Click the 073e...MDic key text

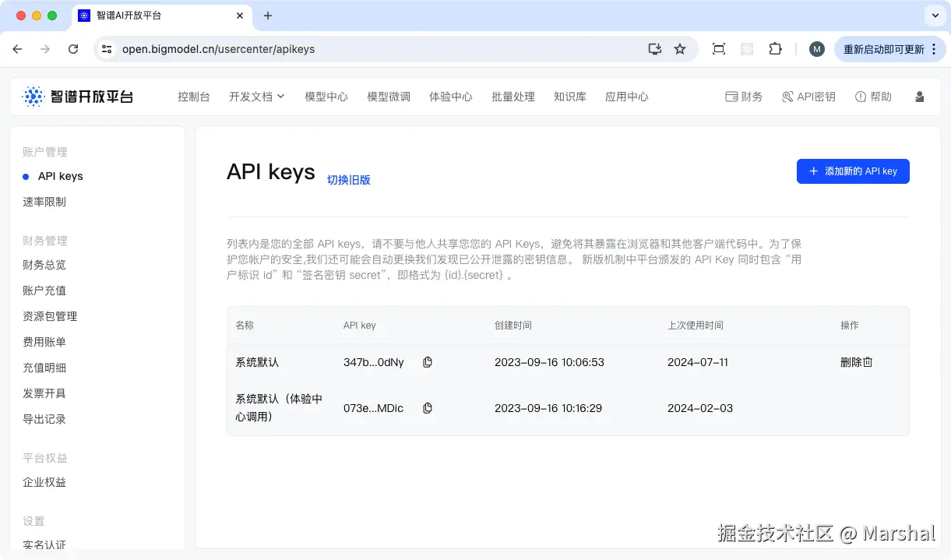point(374,408)
